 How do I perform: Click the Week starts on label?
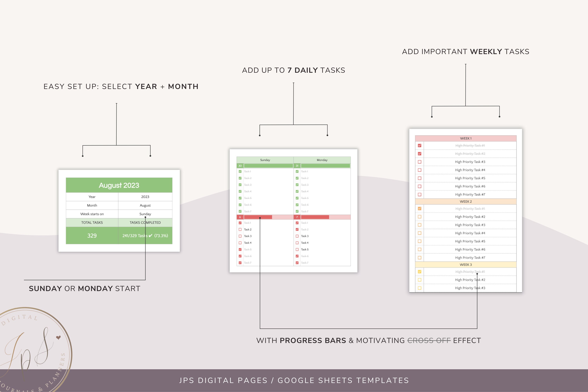pyautogui.click(x=92, y=214)
